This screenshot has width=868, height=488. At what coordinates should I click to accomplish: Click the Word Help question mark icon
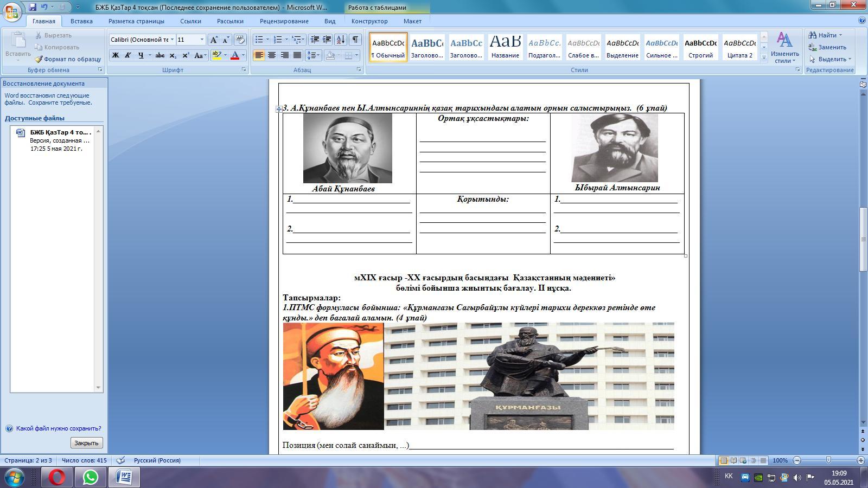(x=862, y=21)
